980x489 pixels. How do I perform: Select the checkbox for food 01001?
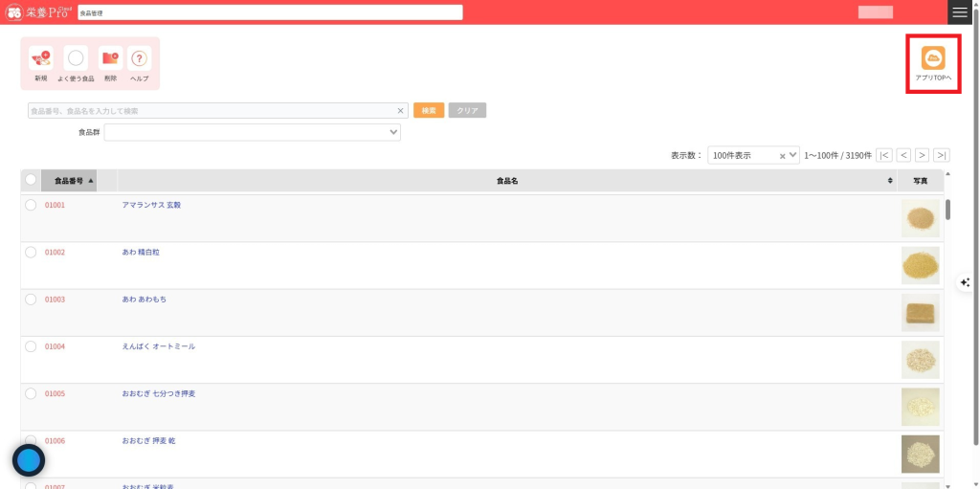(x=31, y=205)
